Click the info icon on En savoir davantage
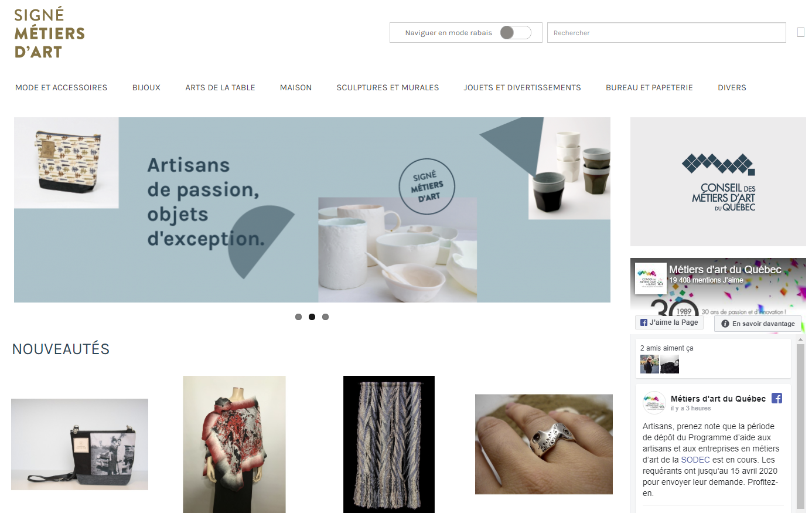This screenshot has height=513, width=812. click(x=725, y=324)
